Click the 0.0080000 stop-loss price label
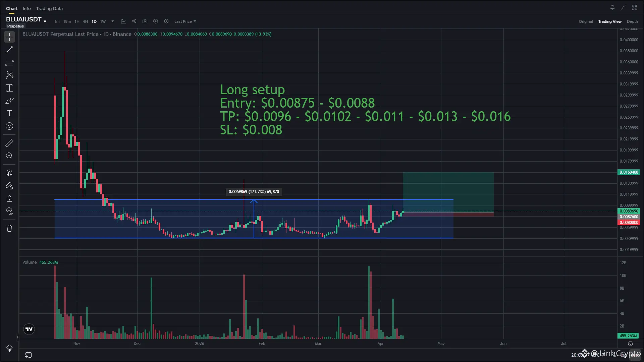644x362 pixels. pos(629,223)
